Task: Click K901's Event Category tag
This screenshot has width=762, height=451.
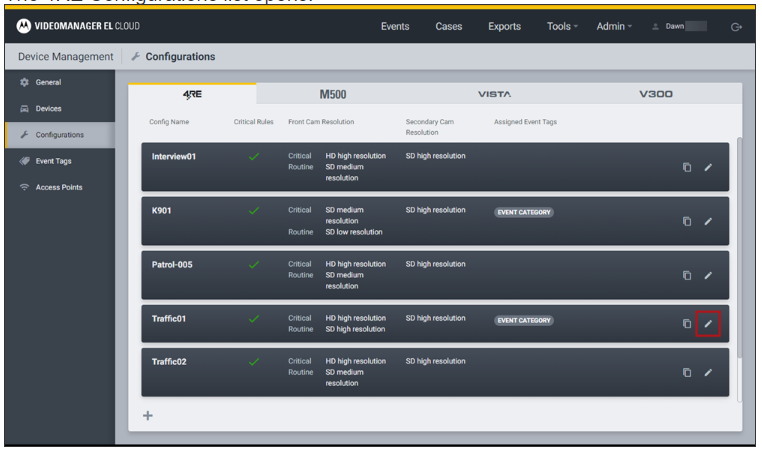Action: 524,212
